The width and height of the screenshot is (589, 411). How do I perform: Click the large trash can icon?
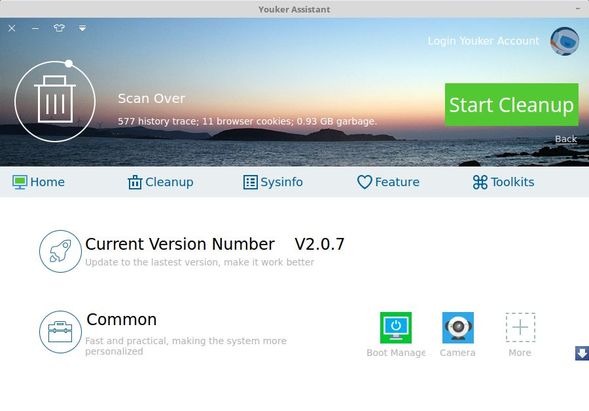click(55, 101)
